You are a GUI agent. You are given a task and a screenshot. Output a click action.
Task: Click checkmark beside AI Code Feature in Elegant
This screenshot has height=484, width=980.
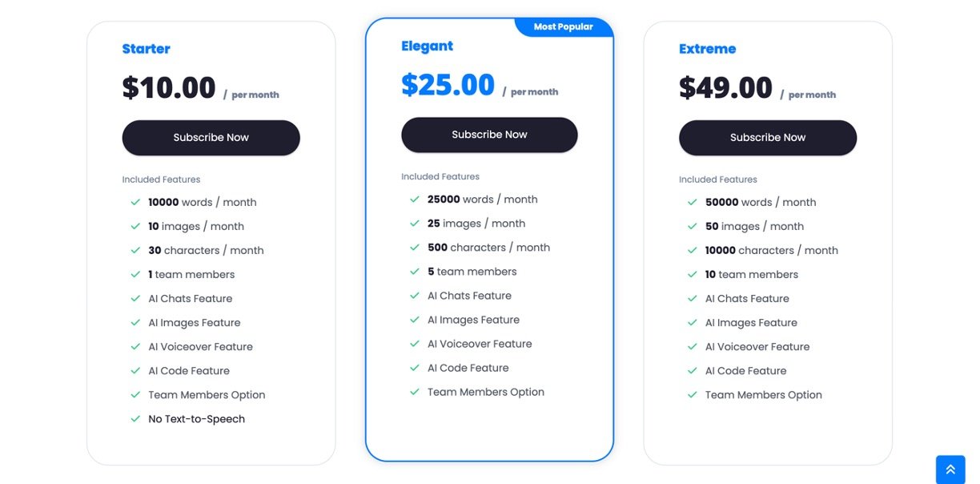coord(415,368)
